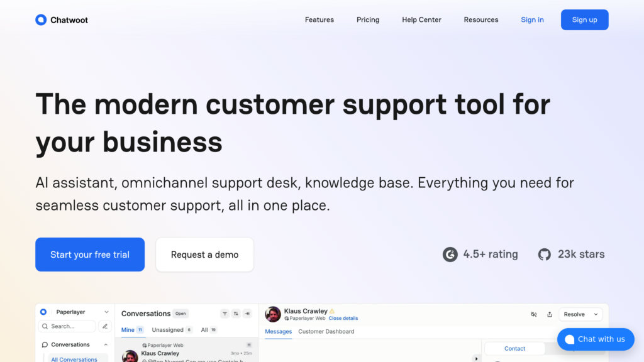
Task: Click the GitHub icon beside 23k stars
Action: 544,255
